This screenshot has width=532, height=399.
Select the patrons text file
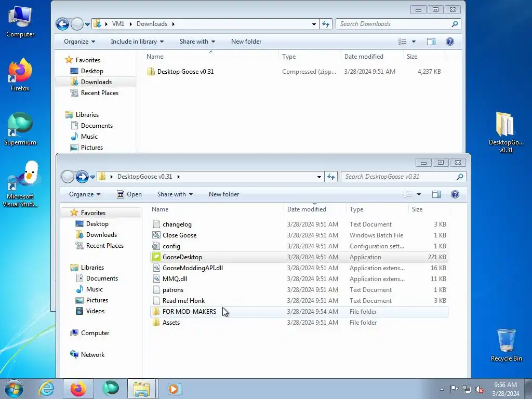[x=299, y=290]
